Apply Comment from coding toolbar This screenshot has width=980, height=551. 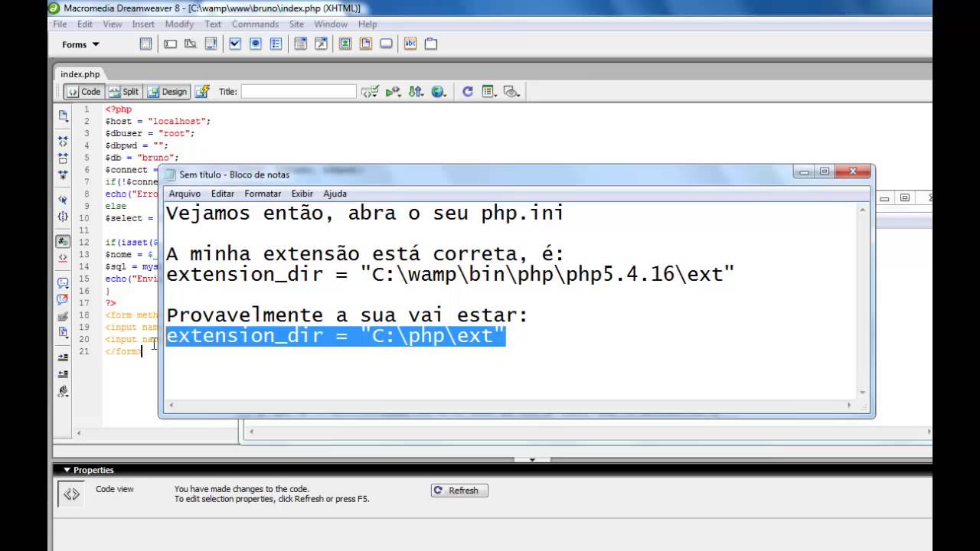point(63,282)
